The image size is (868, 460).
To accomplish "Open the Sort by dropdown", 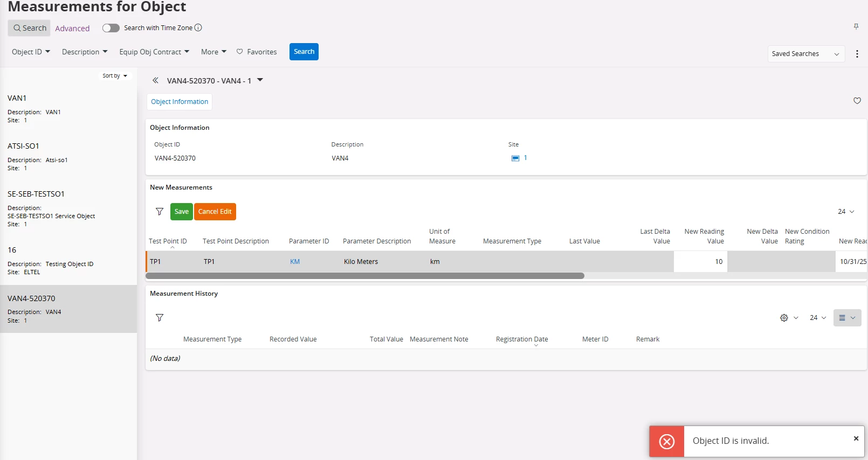I will (x=115, y=76).
